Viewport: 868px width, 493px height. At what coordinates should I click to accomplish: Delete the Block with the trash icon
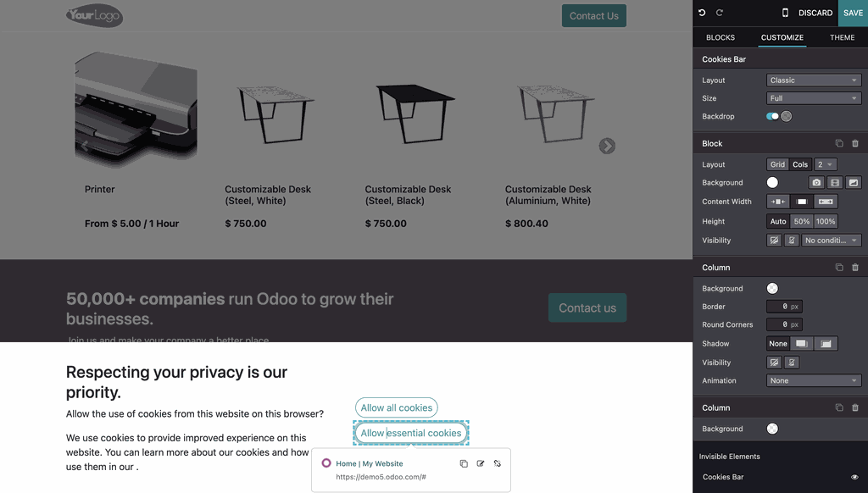click(x=854, y=142)
